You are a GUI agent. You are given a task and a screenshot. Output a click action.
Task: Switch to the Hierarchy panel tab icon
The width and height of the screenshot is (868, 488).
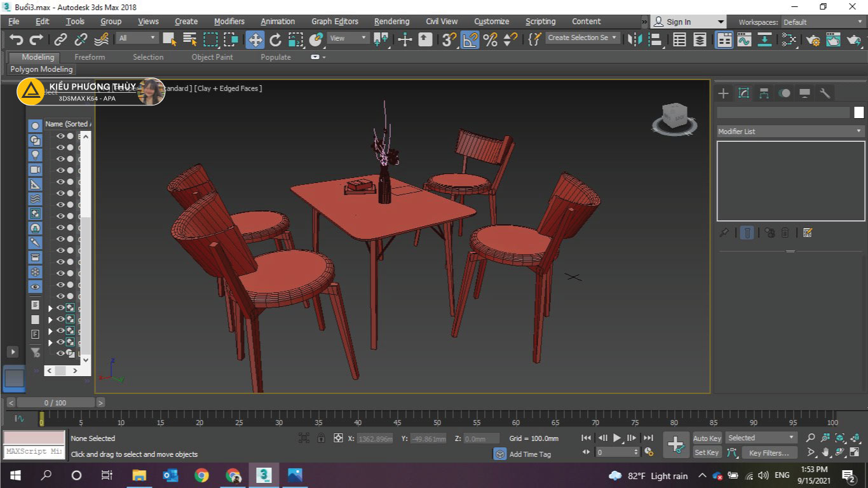point(764,93)
